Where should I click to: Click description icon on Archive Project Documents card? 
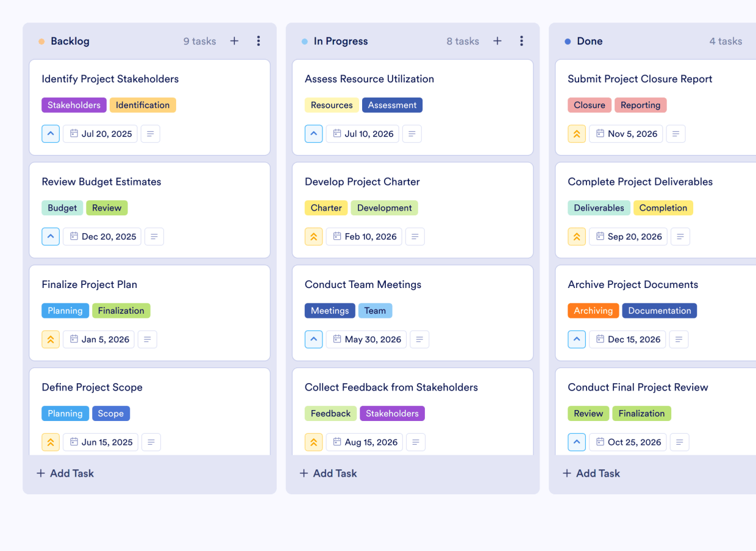click(679, 339)
